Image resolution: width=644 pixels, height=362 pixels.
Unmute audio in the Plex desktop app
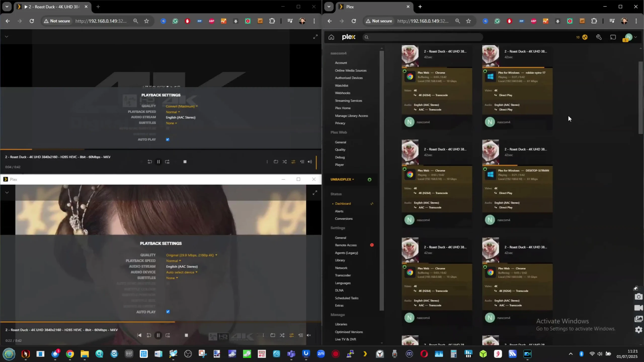point(309,335)
